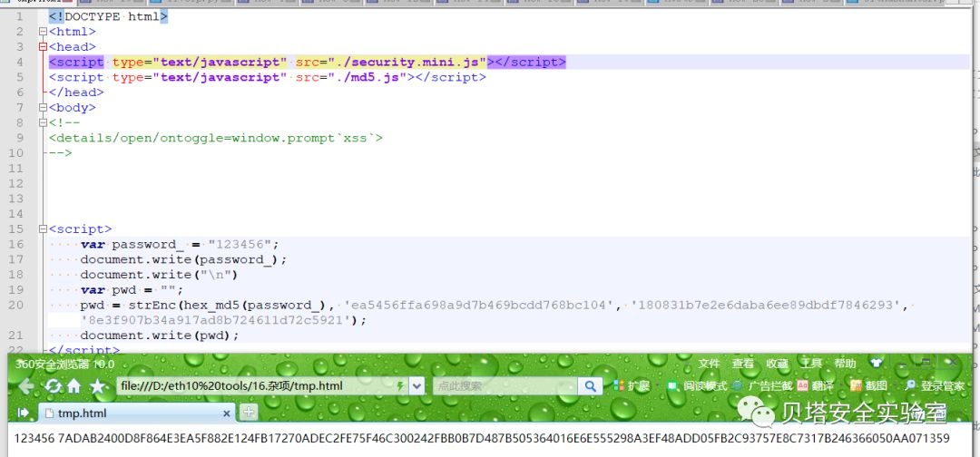Click the '180831b7e2e6daba6ee89dbdf7846293' key string
Viewport: 980px width, 457px height.
tap(767, 306)
